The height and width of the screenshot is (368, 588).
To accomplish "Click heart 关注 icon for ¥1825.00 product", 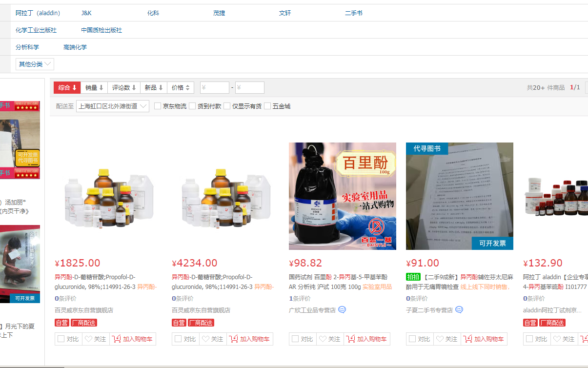I will [x=88, y=339].
